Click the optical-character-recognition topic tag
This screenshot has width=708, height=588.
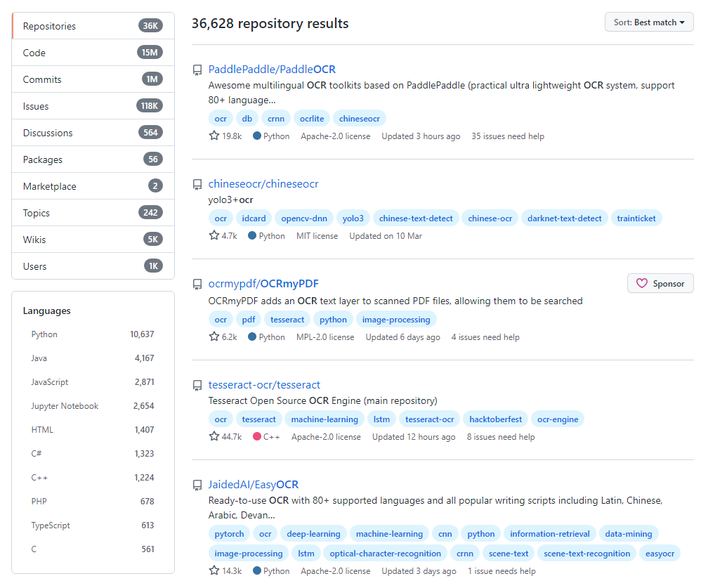click(x=385, y=554)
